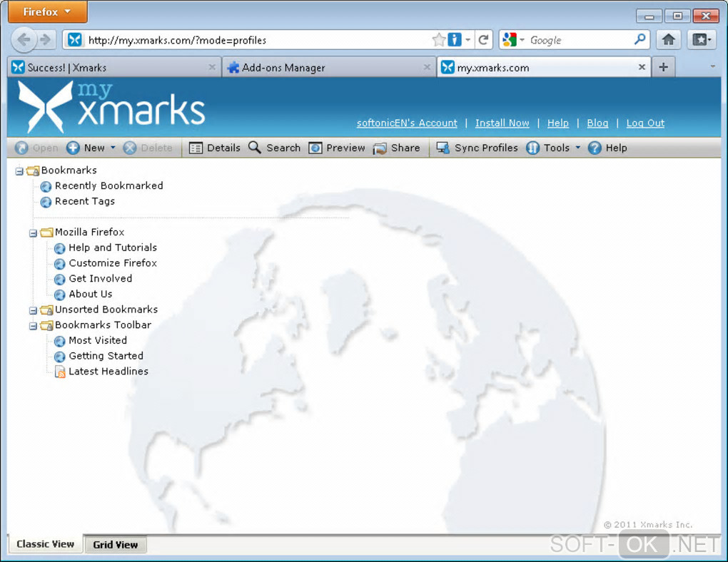The width and height of the screenshot is (728, 562).
Task: Click the Google search magnifier icon
Action: [639, 39]
